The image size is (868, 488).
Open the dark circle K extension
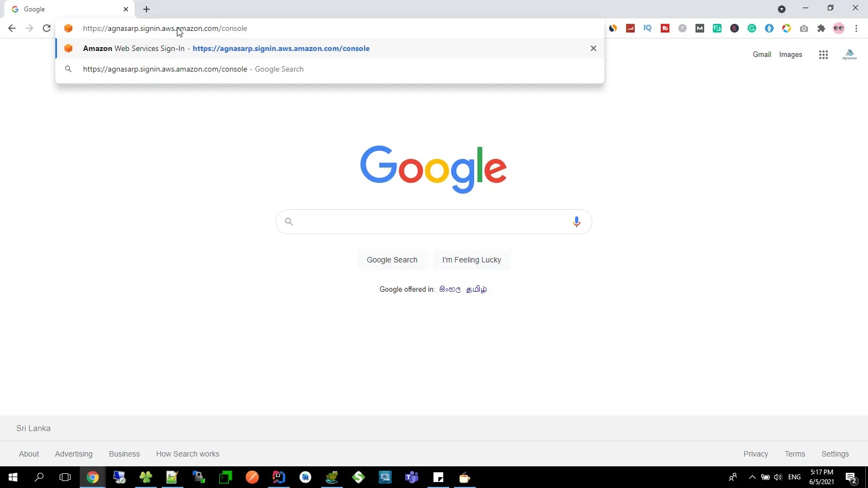click(735, 28)
